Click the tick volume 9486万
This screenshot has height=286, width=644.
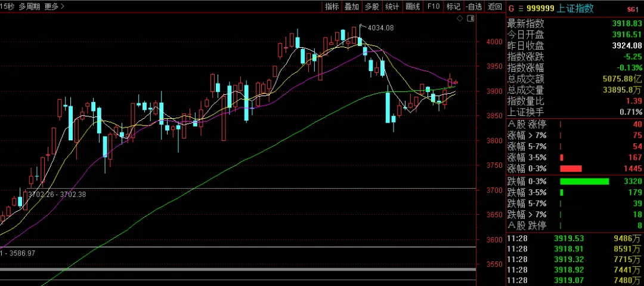(x=627, y=238)
